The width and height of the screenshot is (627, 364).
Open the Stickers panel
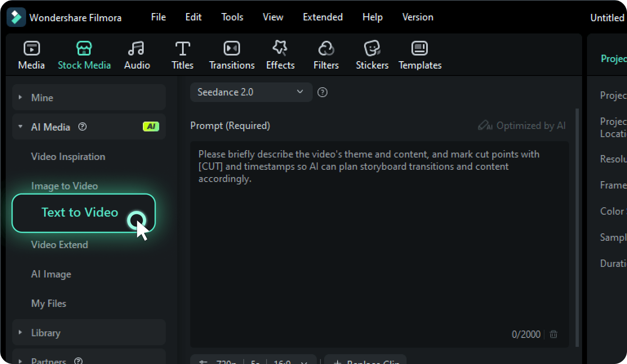tap(371, 54)
